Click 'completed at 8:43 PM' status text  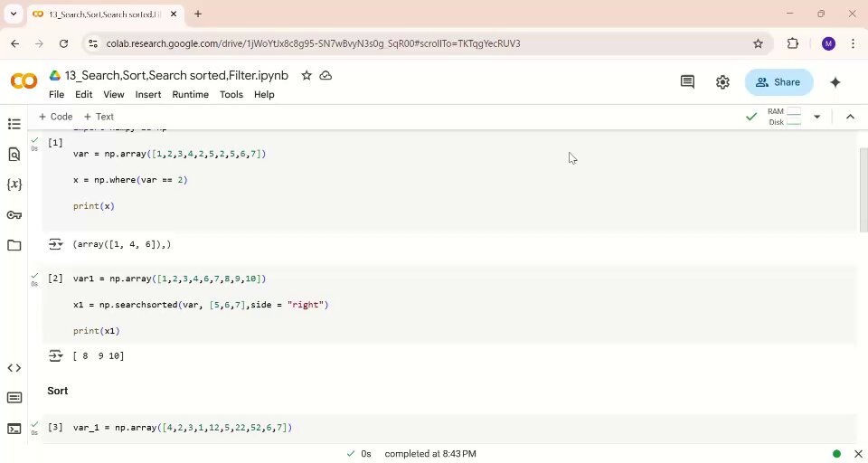click(430, 454)
